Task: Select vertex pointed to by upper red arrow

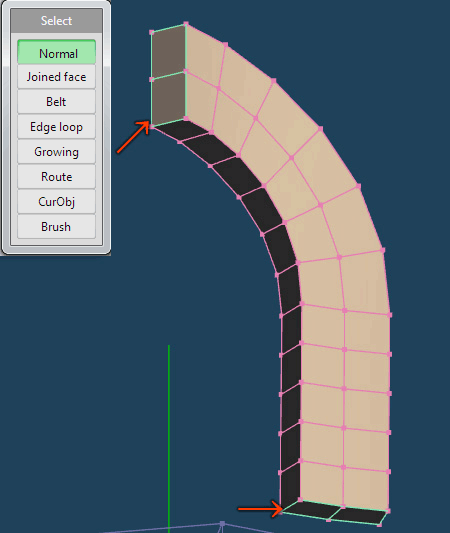Action: click(x=152, y=126)
